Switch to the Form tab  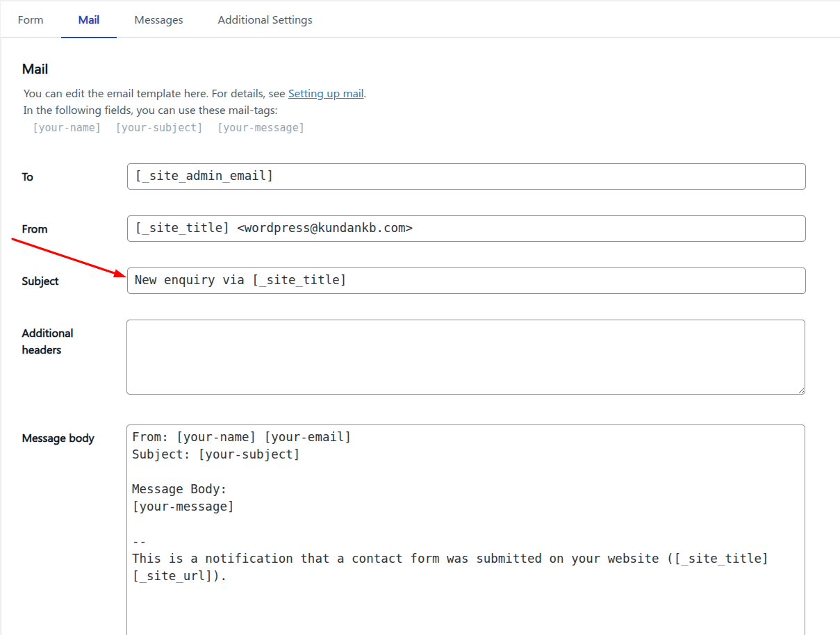(x=30, y=19)
